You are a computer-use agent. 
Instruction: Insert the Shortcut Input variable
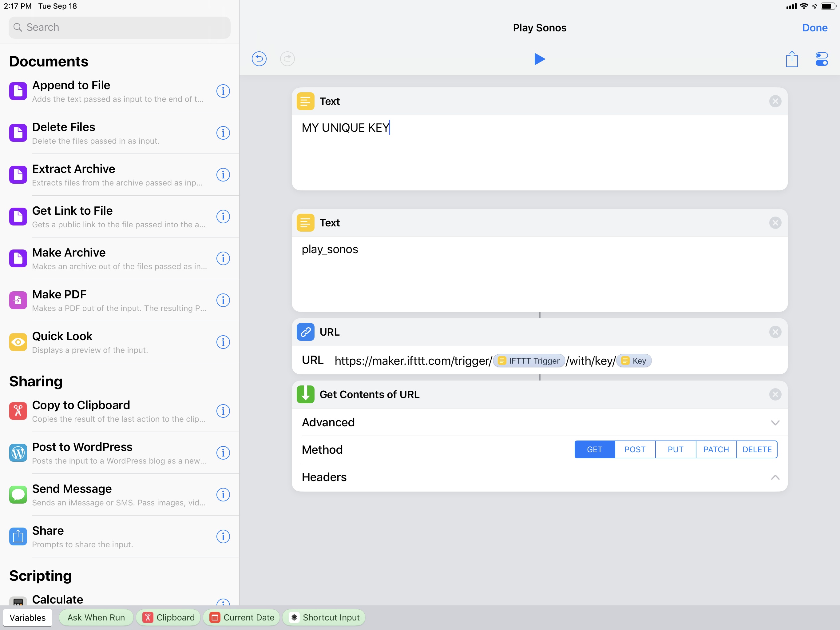coord(324,617)
